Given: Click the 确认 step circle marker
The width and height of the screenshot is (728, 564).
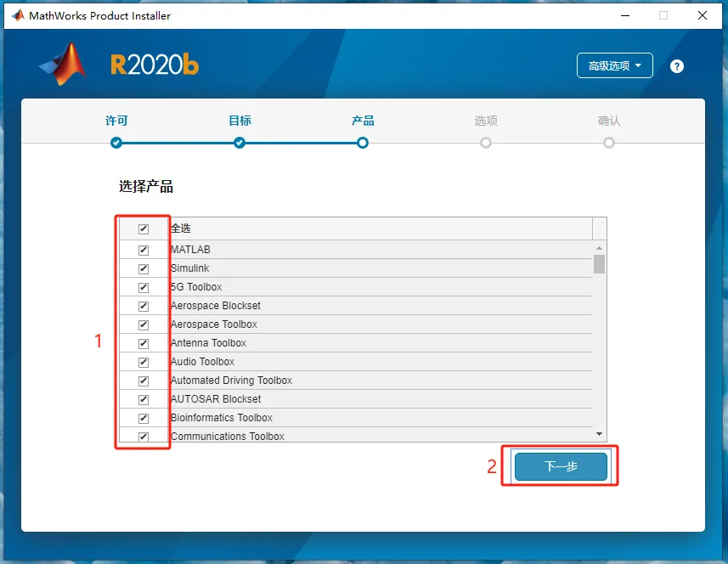Looking at the screenshot, I should 609,143.
